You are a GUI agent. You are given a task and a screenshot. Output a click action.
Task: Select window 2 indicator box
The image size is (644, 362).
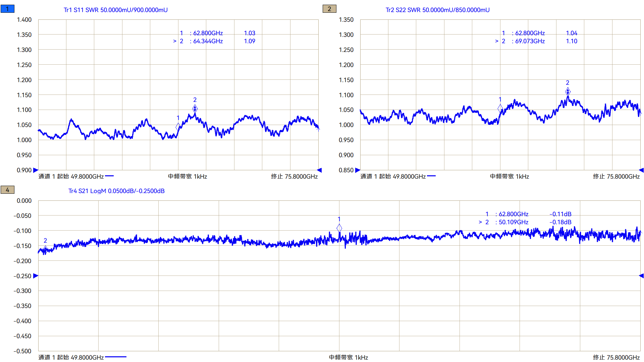329,9
